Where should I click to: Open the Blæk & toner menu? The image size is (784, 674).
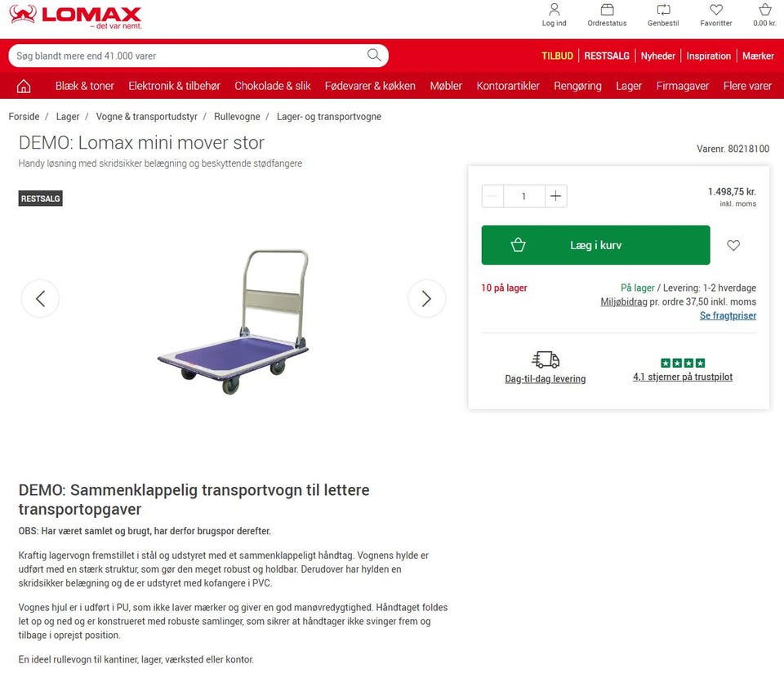click(84, 86)
